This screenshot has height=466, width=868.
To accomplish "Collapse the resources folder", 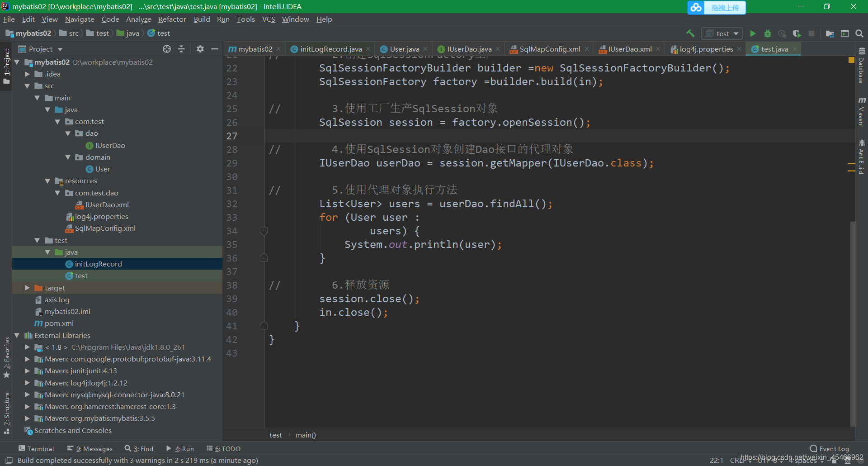I will pyautogui.click(x=47, y=181).
